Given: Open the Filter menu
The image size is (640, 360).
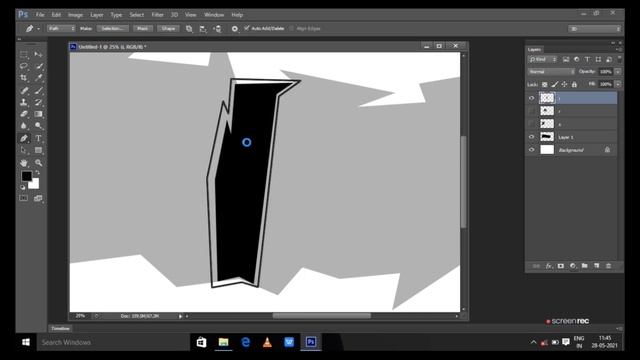Looking at the screenshot, I should (158, 15).
